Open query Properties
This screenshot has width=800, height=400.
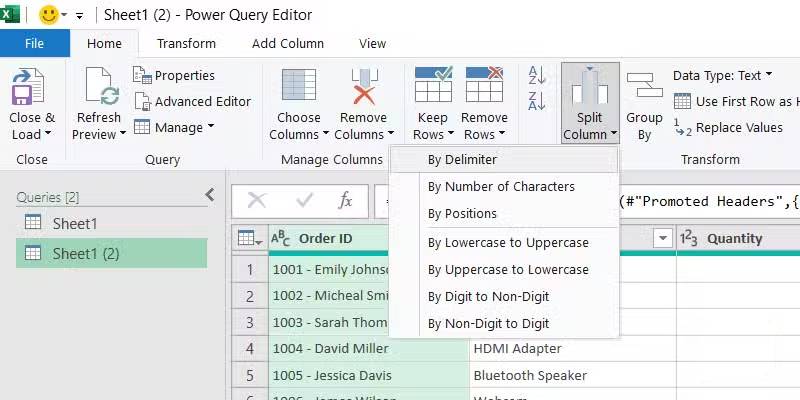coord(173,75)
